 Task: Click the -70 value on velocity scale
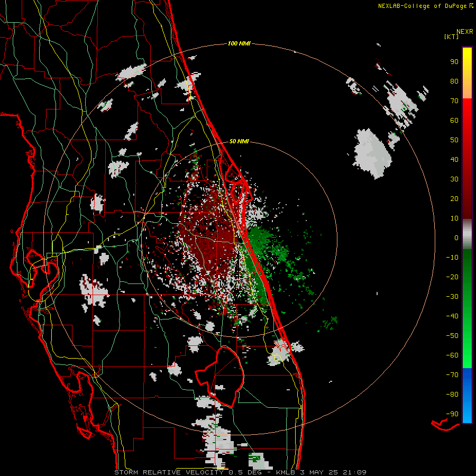(452, 375)
